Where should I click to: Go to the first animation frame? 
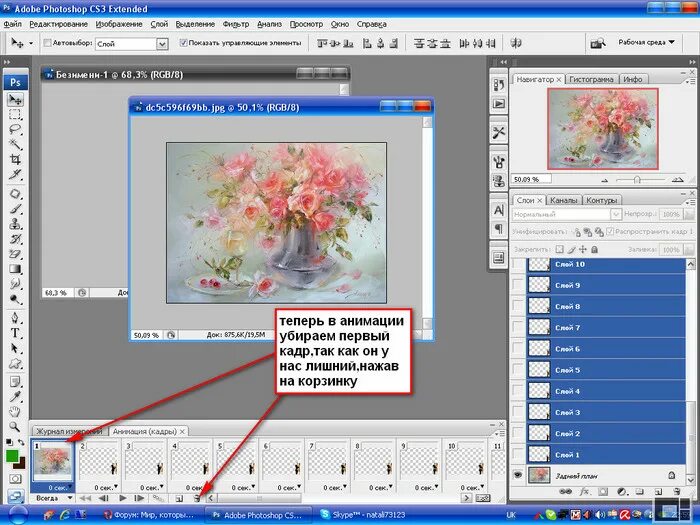[85, 498]
